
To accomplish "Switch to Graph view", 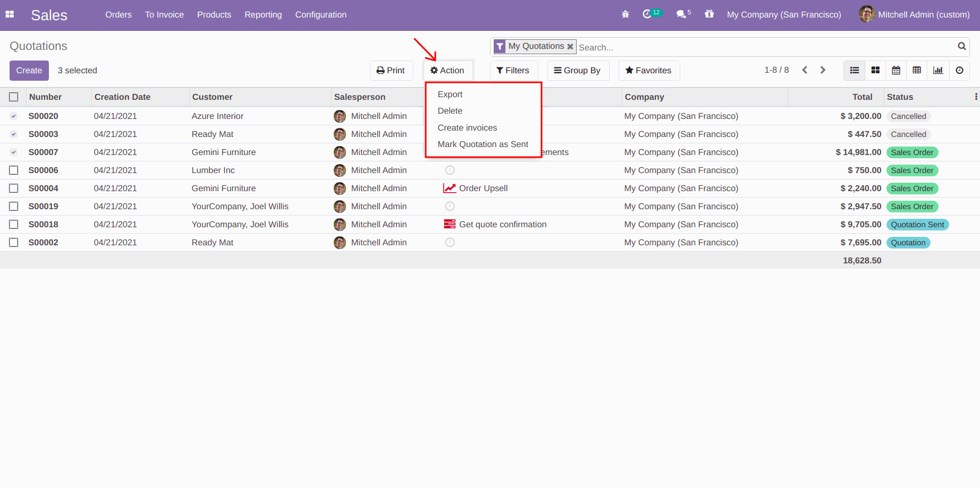I will click(938, 70).
